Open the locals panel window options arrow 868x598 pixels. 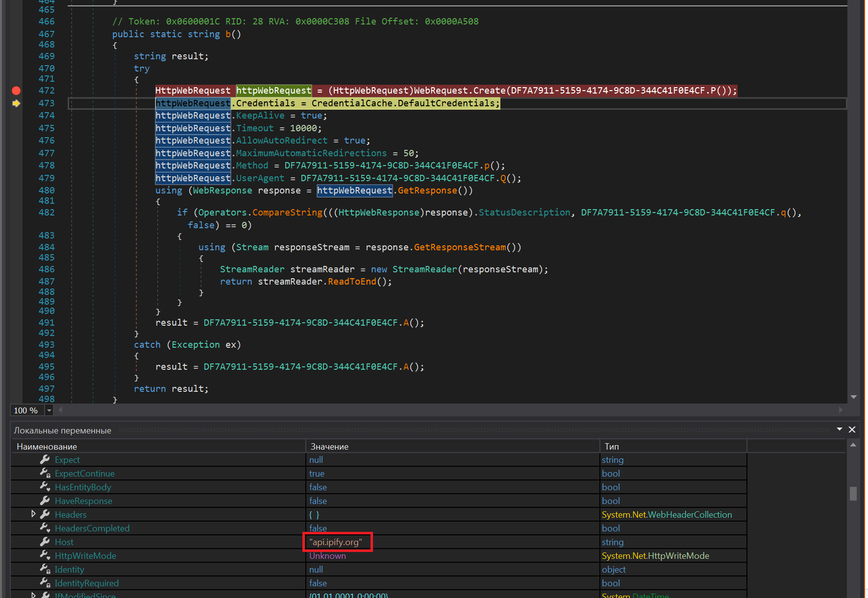840,429
